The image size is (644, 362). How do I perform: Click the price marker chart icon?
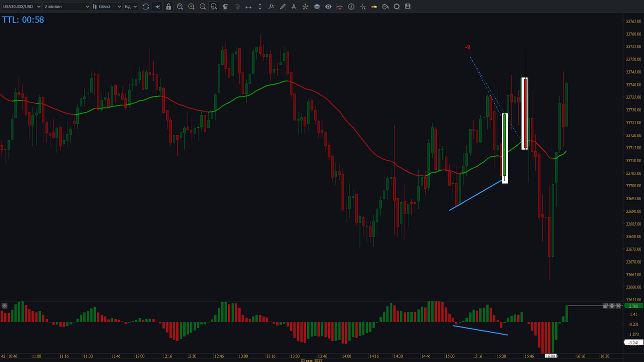point(339,6)
